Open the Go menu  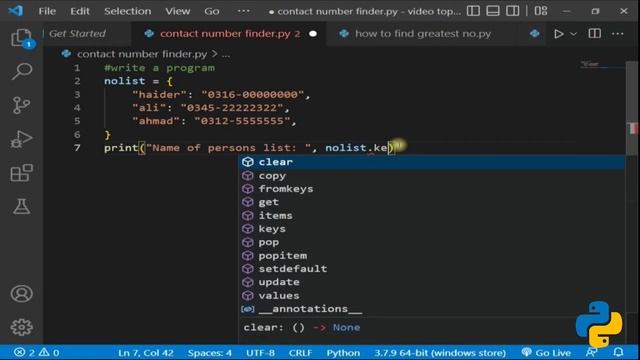[x=211, y=11]
